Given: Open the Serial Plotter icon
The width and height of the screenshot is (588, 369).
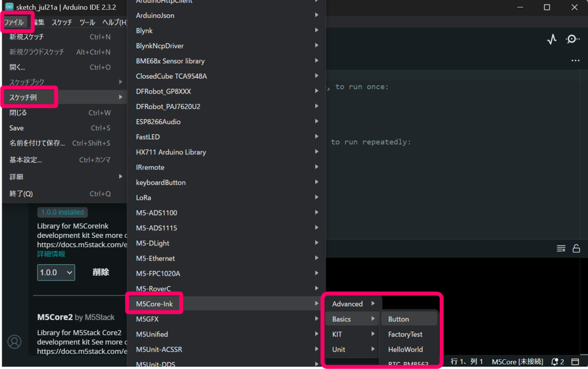Looking at the screenshot, I should coord(552,39).
